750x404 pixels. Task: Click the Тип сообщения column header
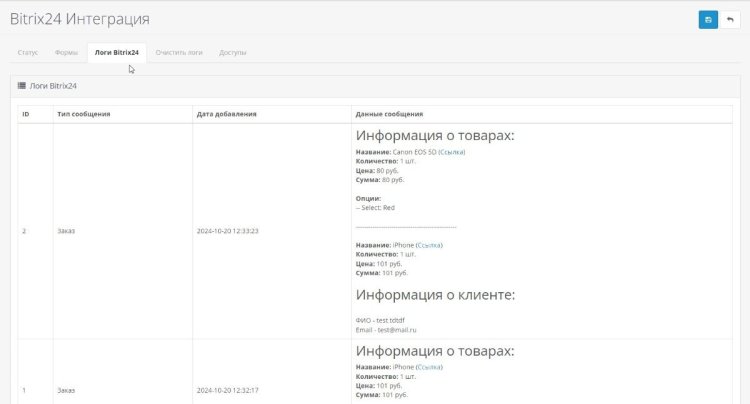83,114
